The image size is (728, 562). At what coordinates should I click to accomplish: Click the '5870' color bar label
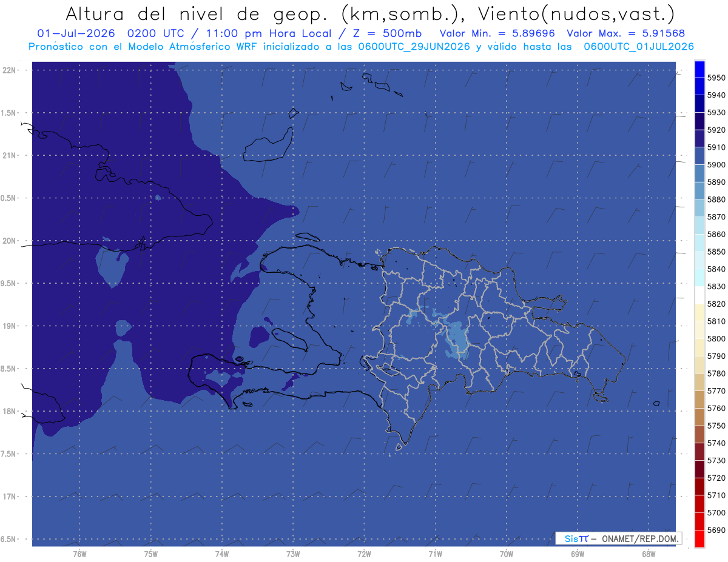pos(716,217)
